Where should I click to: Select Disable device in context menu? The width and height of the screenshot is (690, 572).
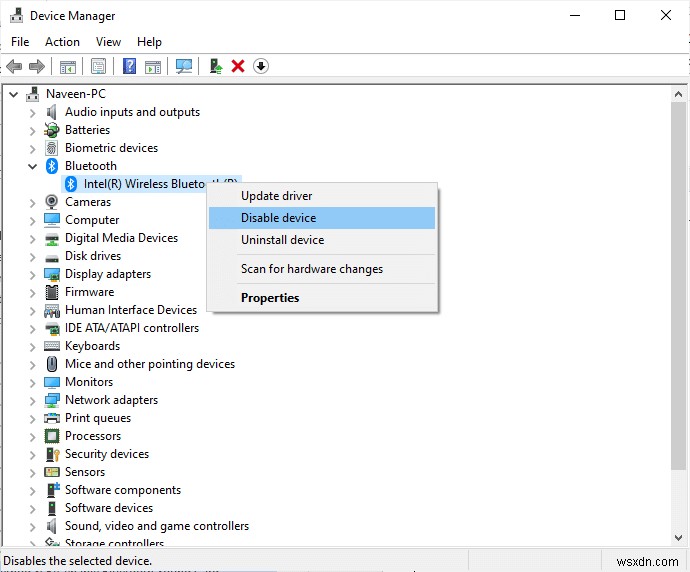coord(322,218)
